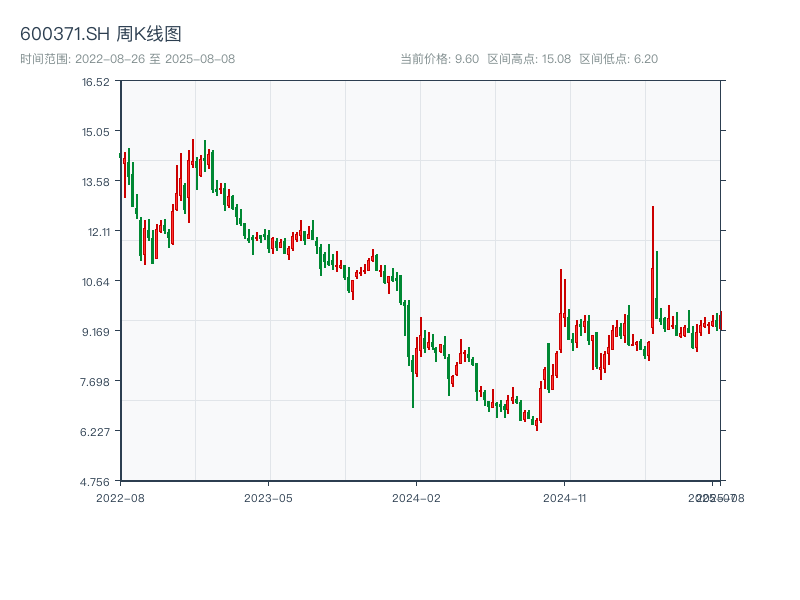Viewport: 800px width, 600px height.
Task: Click y-axis value 7.698
Action: [x=95, y=382]
